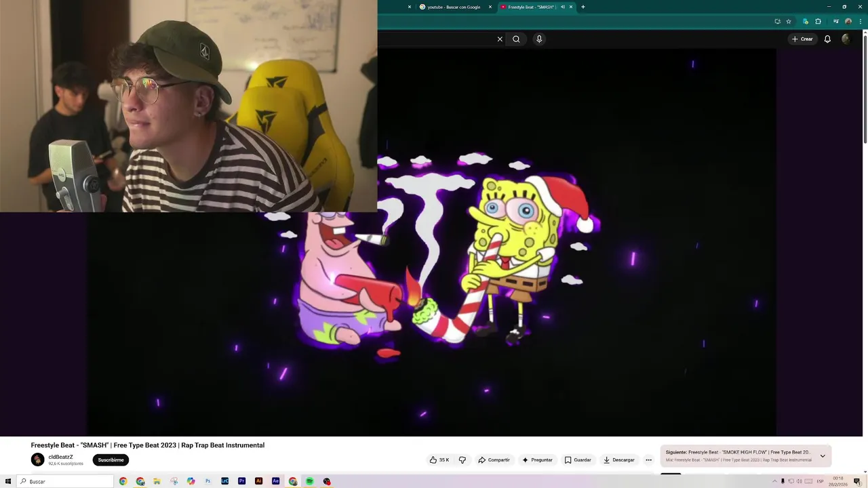Screen dimensions: 868x488
Task: Open Photoshop from the taskbar
Action: 208,481
